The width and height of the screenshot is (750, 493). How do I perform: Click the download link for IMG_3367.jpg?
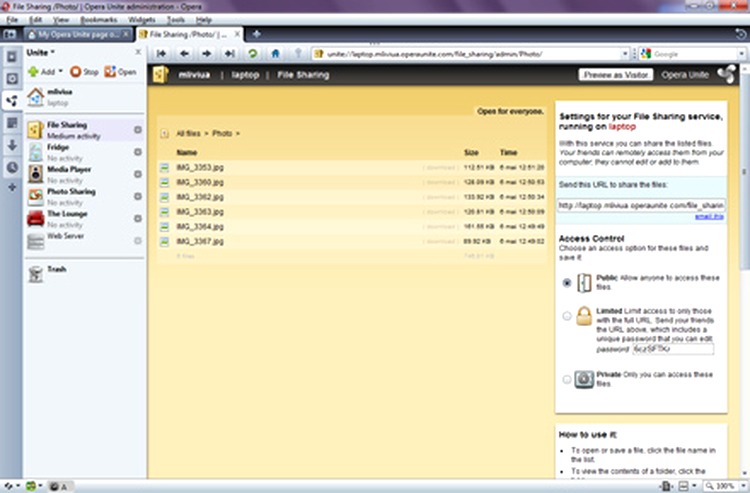(x=441, y=241)
